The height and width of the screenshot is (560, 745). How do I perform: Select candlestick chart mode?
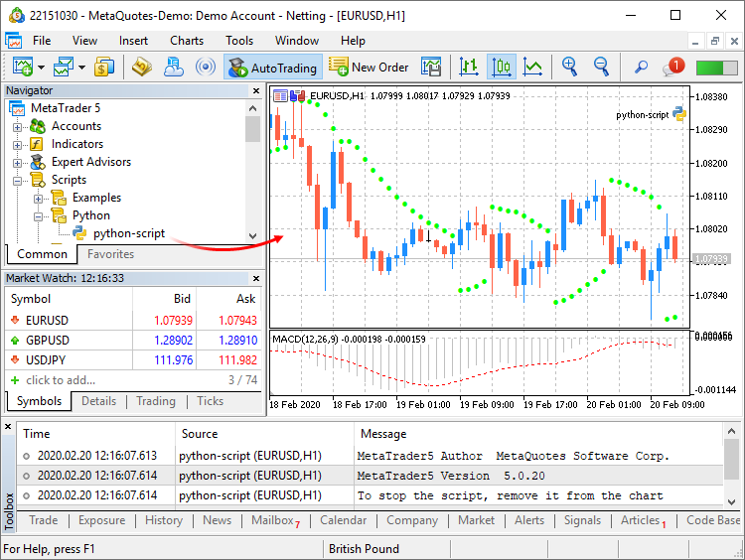pyautogui.click(x=502, y=67)
